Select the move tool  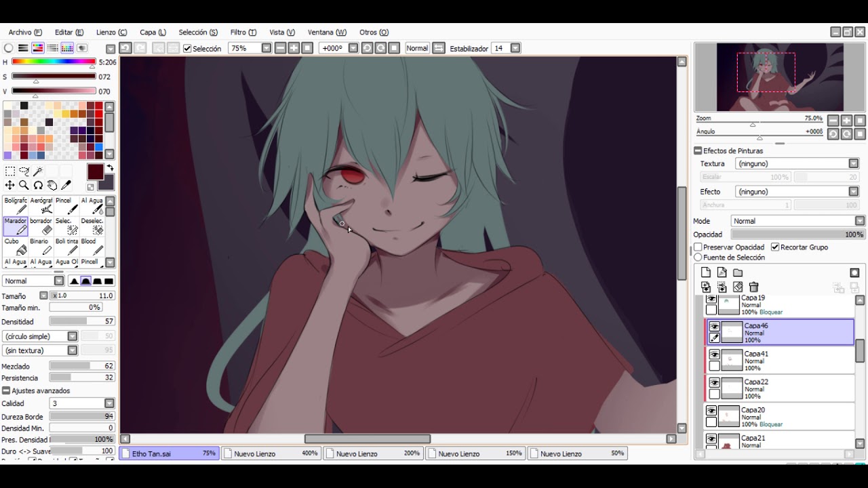(x=9, y=185)
